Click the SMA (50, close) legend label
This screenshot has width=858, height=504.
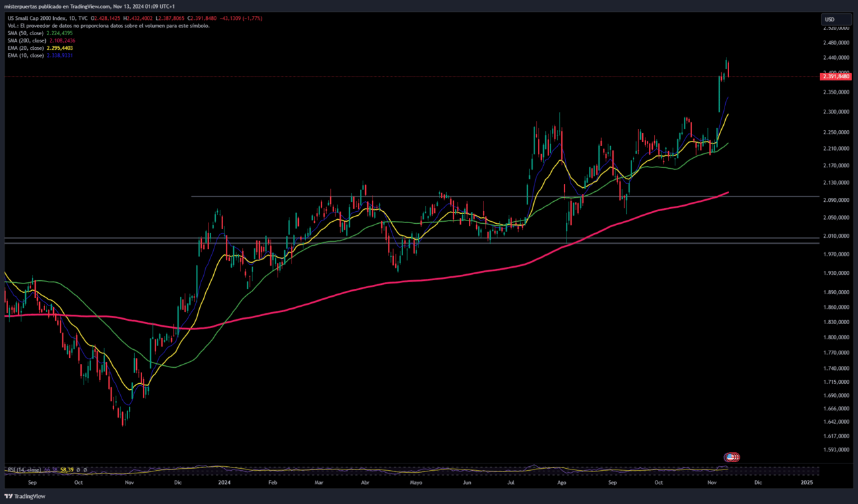[x=25, y=33]
